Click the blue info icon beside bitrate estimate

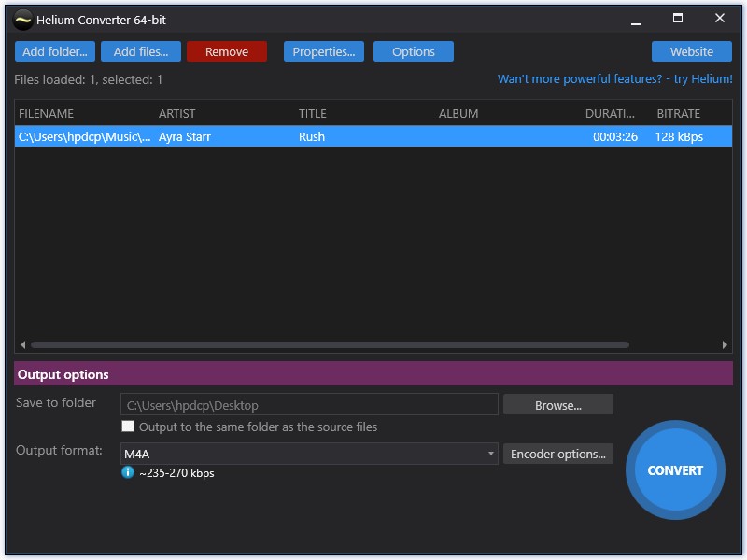click(128, 472)
